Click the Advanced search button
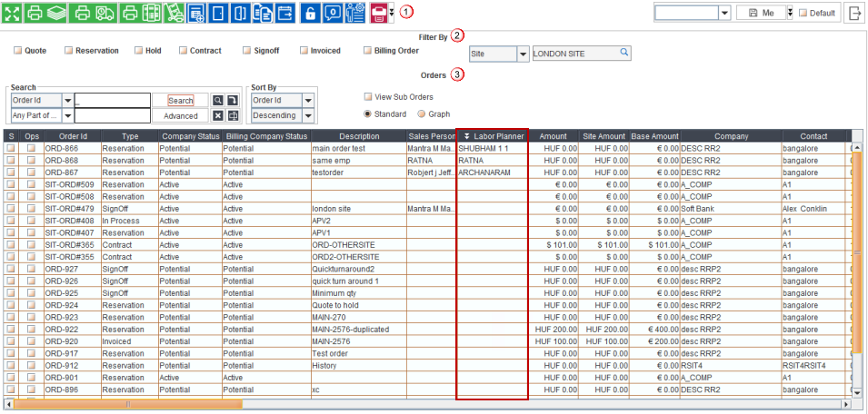Screen dimensions: 868x414 tap(180, 116)
